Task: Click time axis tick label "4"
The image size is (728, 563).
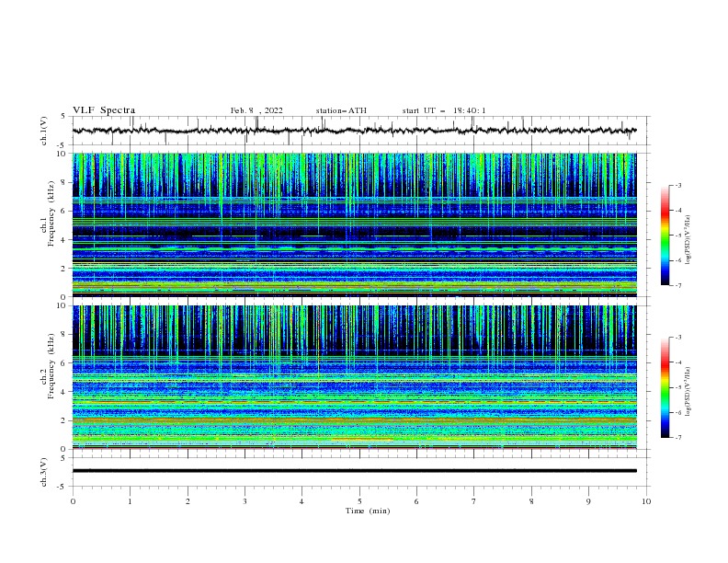Action: (301, 501)
